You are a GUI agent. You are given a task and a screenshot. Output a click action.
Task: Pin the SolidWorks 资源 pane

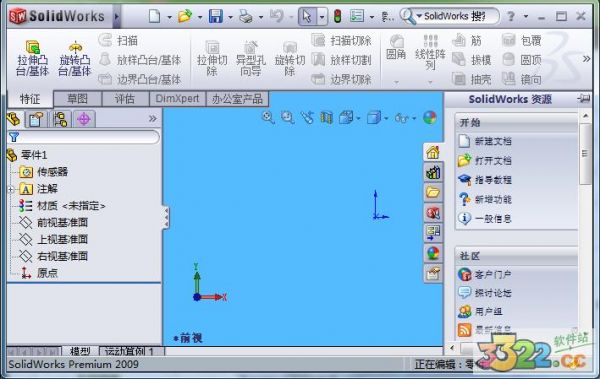584,99
